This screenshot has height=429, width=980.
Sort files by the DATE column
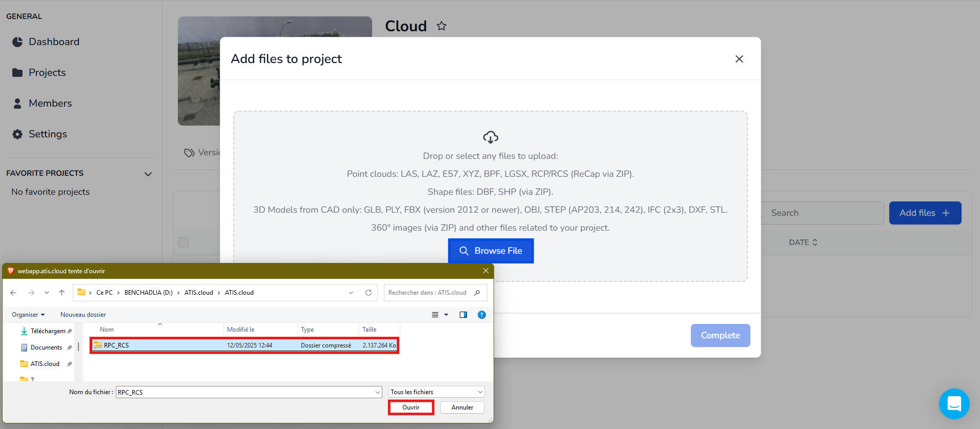(803, 242)
